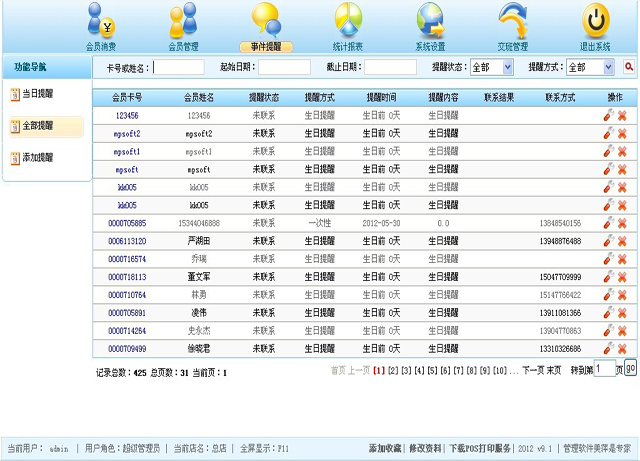Screen dimensions: 640x461
Task: Open 系统设置 from top navigation
Action: [430, 25]
